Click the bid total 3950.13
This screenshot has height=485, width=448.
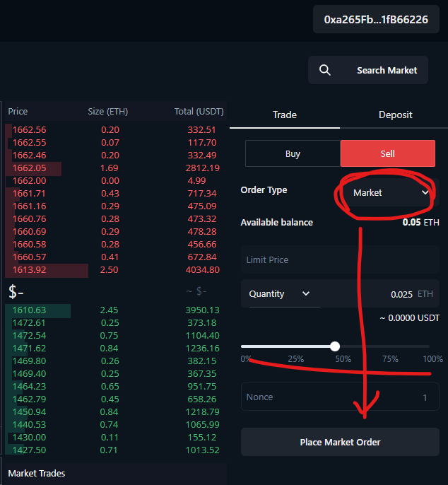coord(203,310)
